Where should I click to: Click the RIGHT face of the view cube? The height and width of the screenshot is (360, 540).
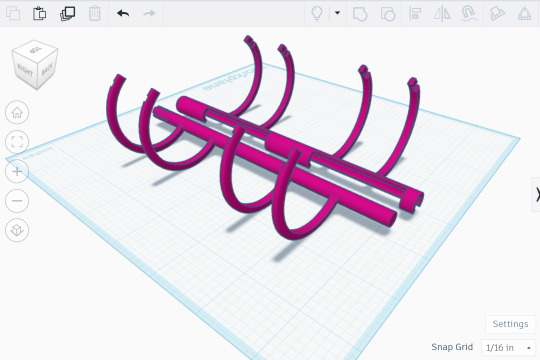tap(24, 70)
